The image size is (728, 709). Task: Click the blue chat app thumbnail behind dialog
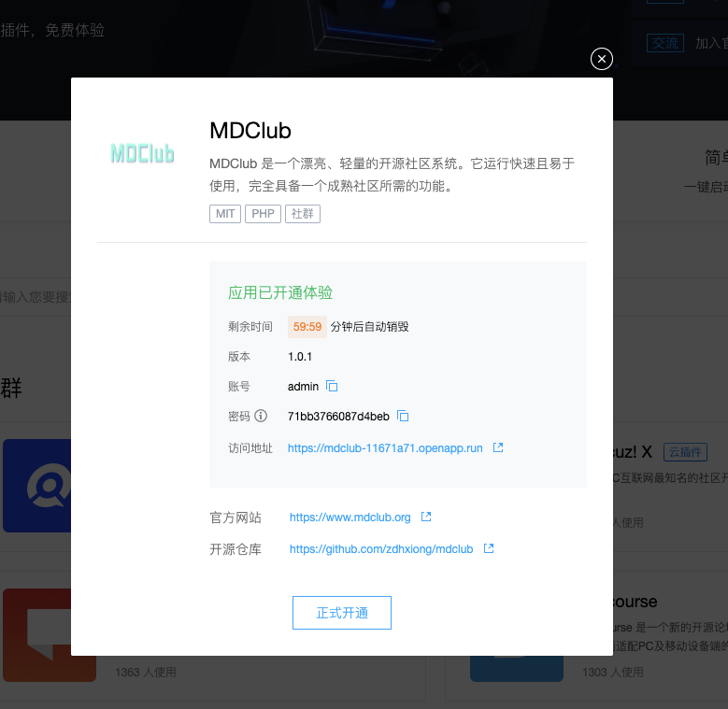(x=37, y=486)
